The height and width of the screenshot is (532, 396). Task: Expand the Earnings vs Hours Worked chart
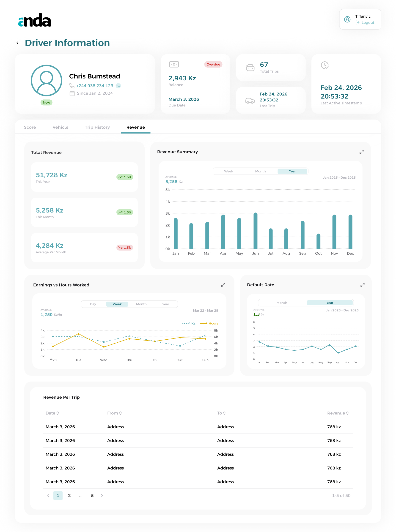point(223,285)
